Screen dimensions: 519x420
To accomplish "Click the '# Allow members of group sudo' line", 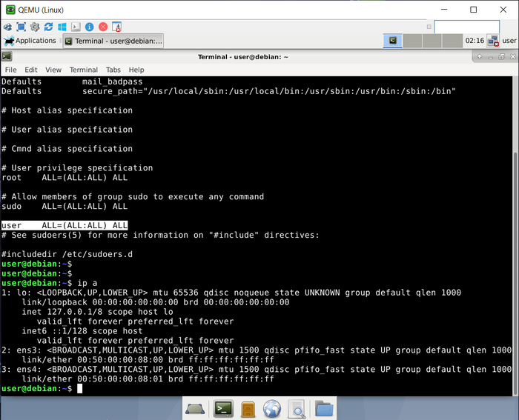I will [133, 197].
